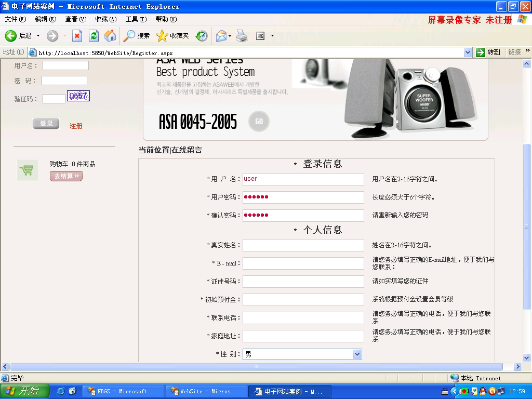
Task: Click the Print icon in toolbar
Action: click(242, 36)
